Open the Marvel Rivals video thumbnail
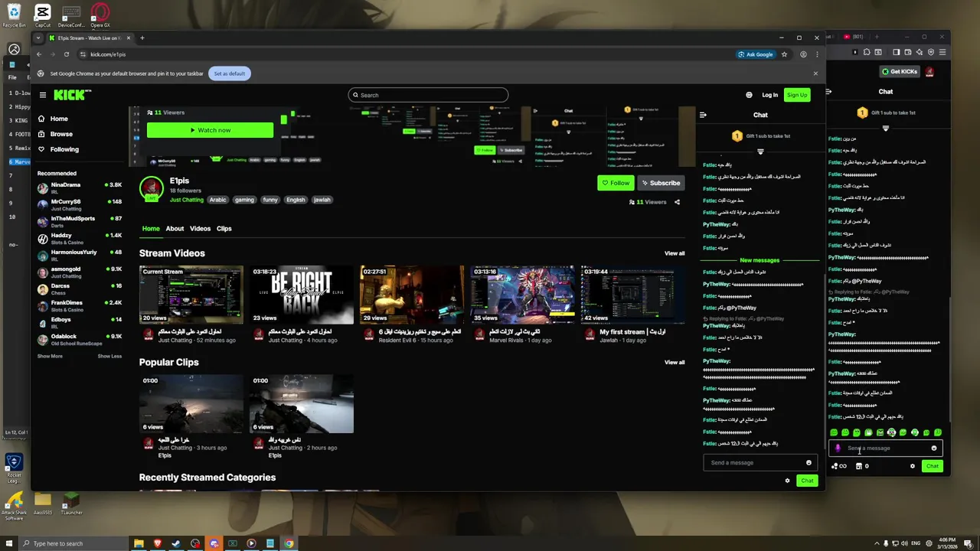980x551 pixels. tap(522, 295)
